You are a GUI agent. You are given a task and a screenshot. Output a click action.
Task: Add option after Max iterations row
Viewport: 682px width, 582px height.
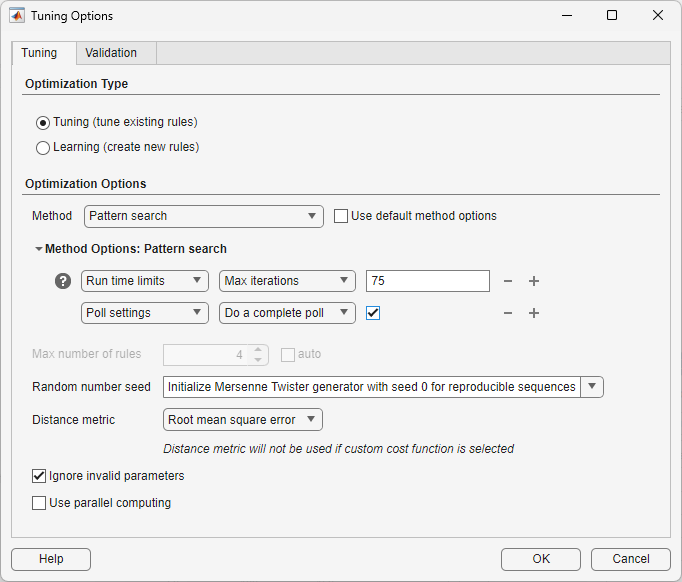[x=534, y=281]
